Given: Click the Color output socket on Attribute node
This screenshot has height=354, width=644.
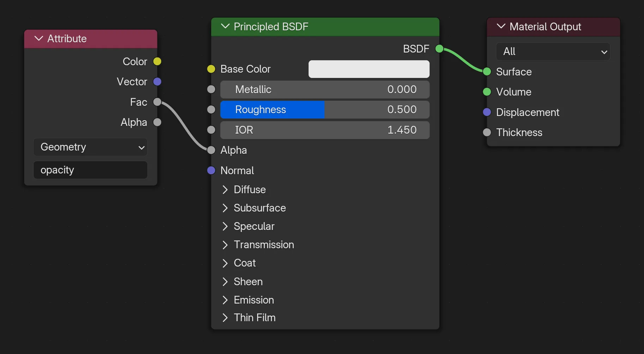Looking at the screenshot, I should click(157, 61).
